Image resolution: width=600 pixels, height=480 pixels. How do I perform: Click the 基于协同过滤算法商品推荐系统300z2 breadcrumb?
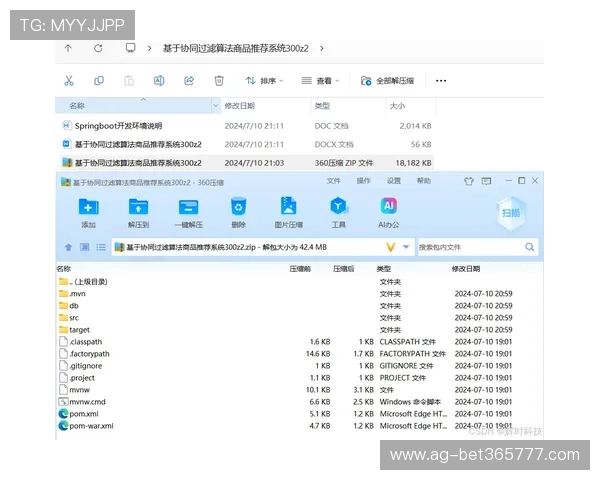pos(236,48)
